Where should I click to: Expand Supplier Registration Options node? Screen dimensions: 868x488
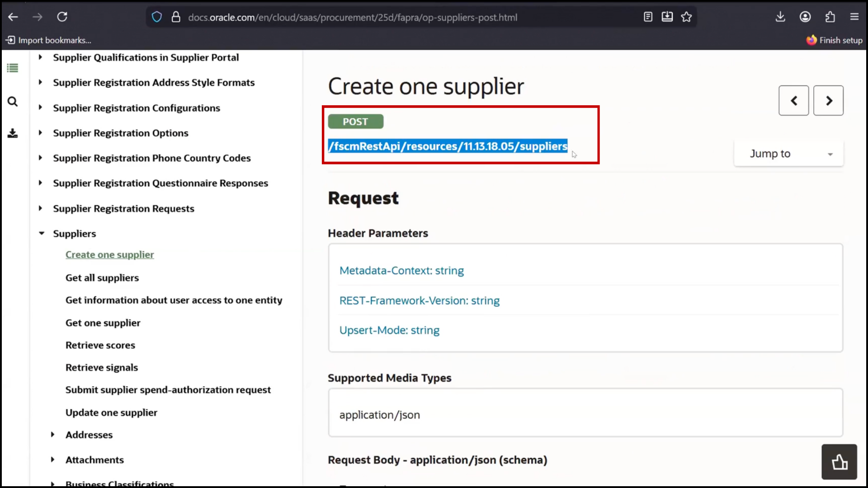click(40, 133)
